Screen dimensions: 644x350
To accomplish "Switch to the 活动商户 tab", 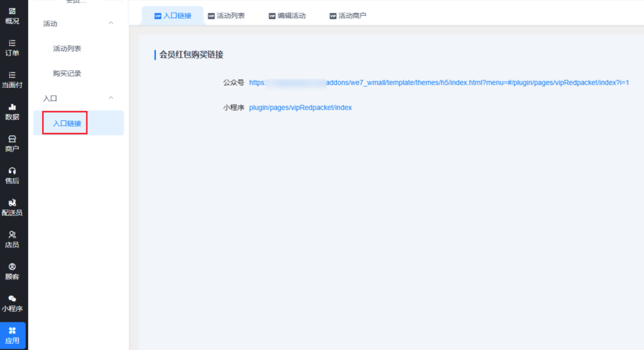I will [x=348, y=16].
